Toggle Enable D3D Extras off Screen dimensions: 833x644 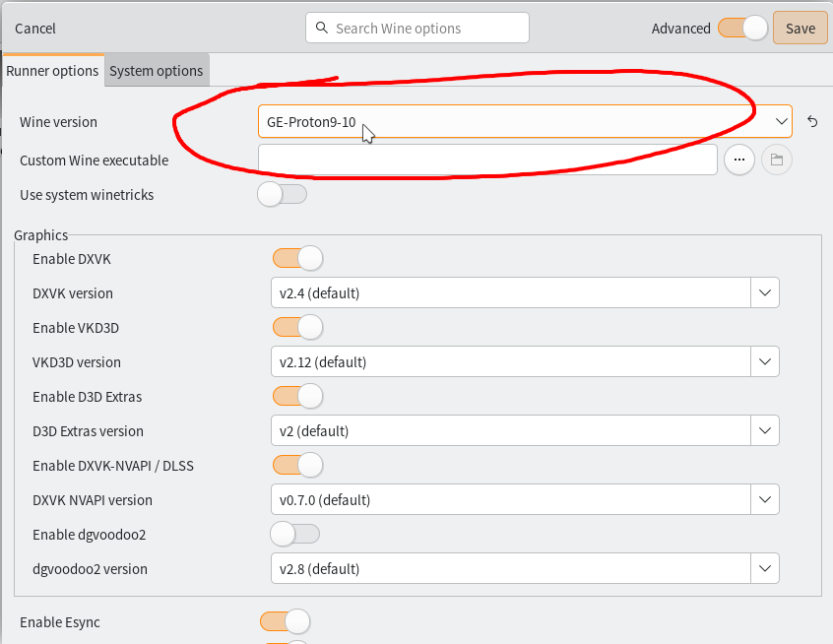click(297, 397)
